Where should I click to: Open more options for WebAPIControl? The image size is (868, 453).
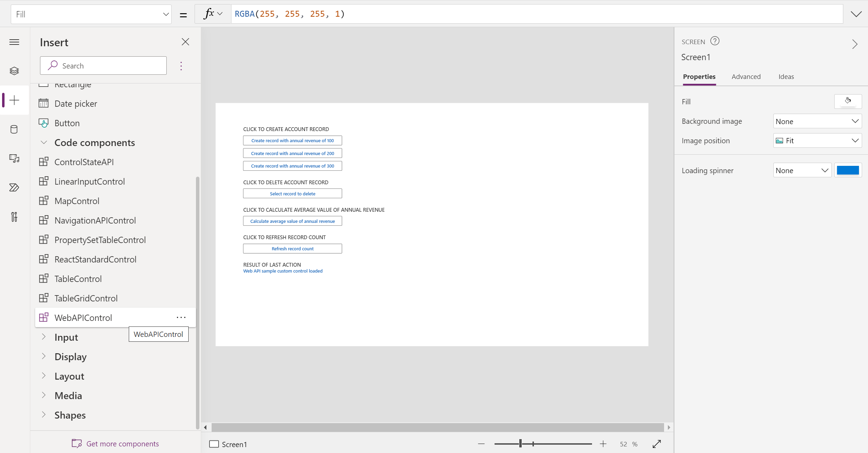[181, 317]
